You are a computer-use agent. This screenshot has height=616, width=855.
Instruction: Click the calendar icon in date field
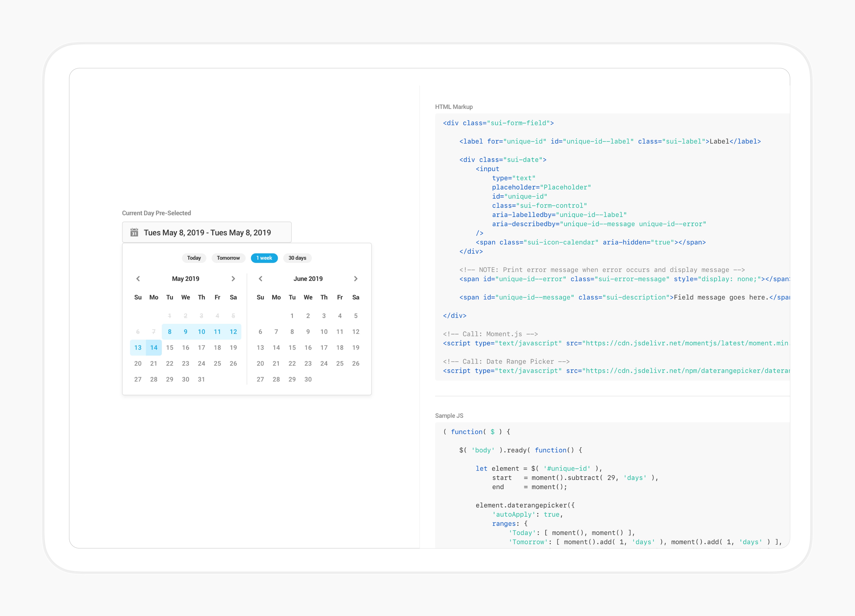pyautogui.click(x=134, y=232)
